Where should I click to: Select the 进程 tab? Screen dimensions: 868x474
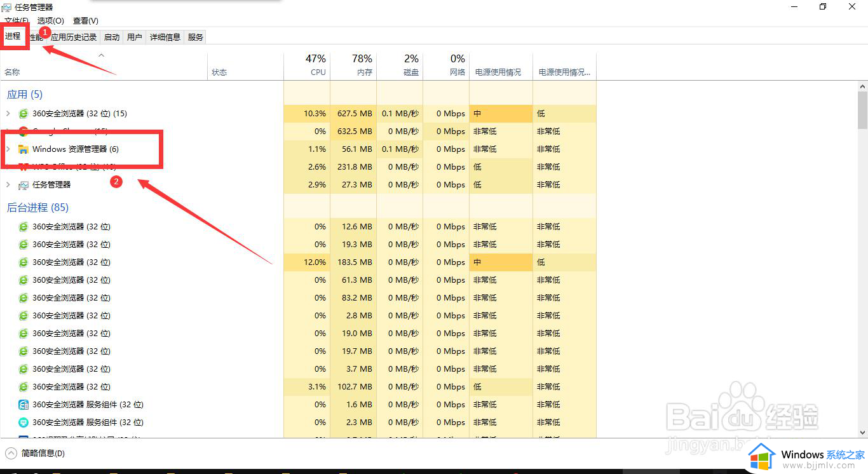[x=13, y=36]
